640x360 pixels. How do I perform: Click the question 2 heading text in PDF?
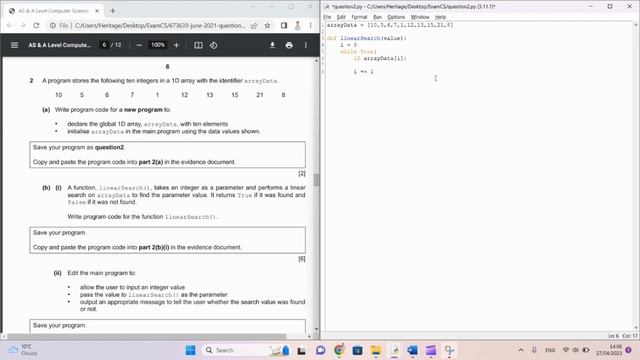(160, 81)
